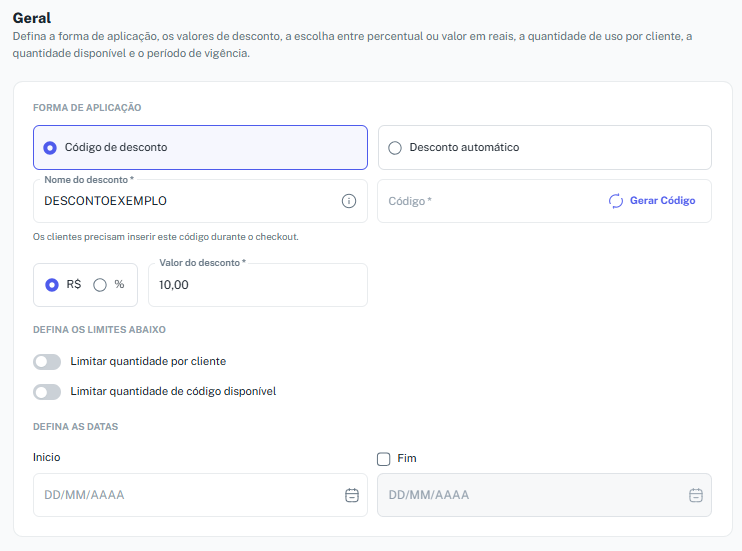Viewport: 742px width, 551px height.
Task: Open the calendar icon in the Fim date field
Action: 696,495
